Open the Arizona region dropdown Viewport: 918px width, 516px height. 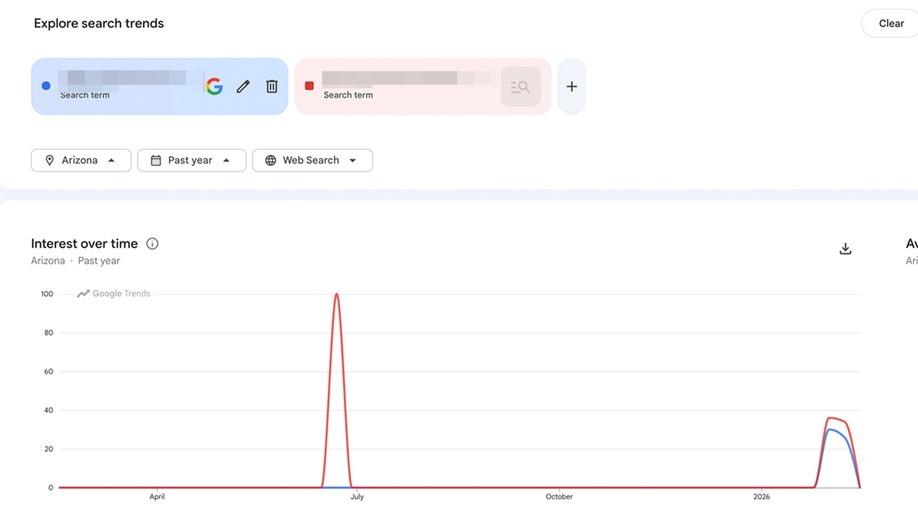tap(81, 160)
